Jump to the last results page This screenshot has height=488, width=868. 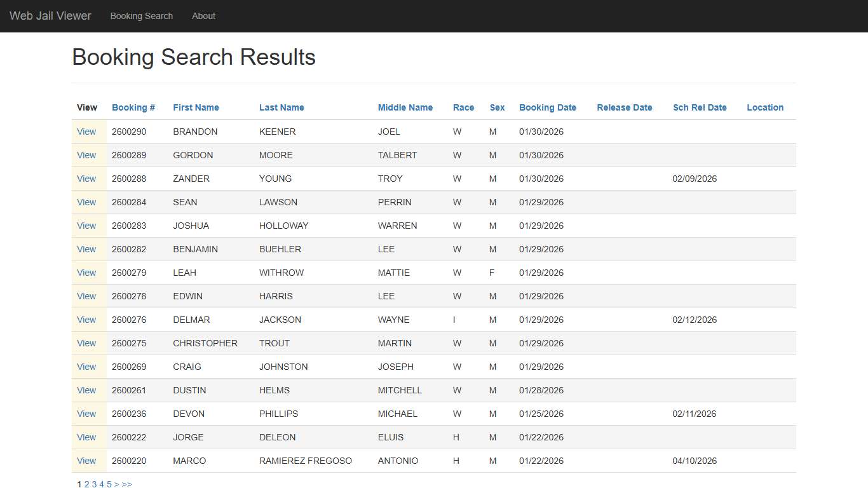pyautogui.click(x=127, y=484)
